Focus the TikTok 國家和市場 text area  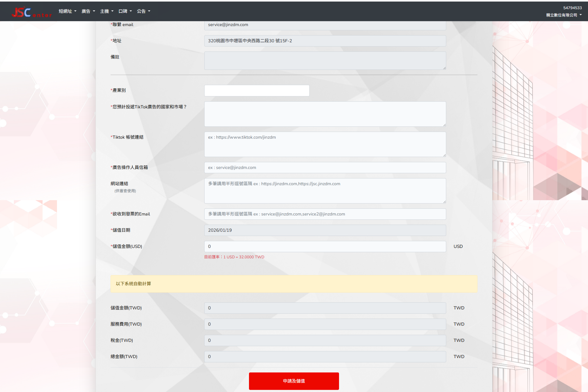tap(325, 114)
